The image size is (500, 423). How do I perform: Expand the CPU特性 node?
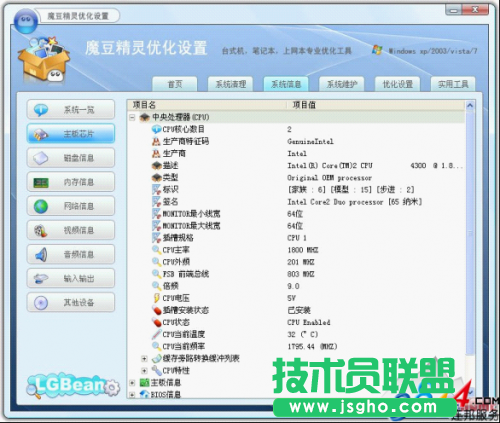pos(144,371)
